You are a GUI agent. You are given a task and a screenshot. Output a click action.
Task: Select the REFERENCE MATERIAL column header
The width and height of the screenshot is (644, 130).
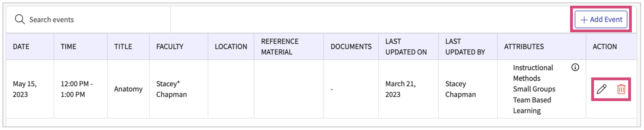click(x=280, y=46)
